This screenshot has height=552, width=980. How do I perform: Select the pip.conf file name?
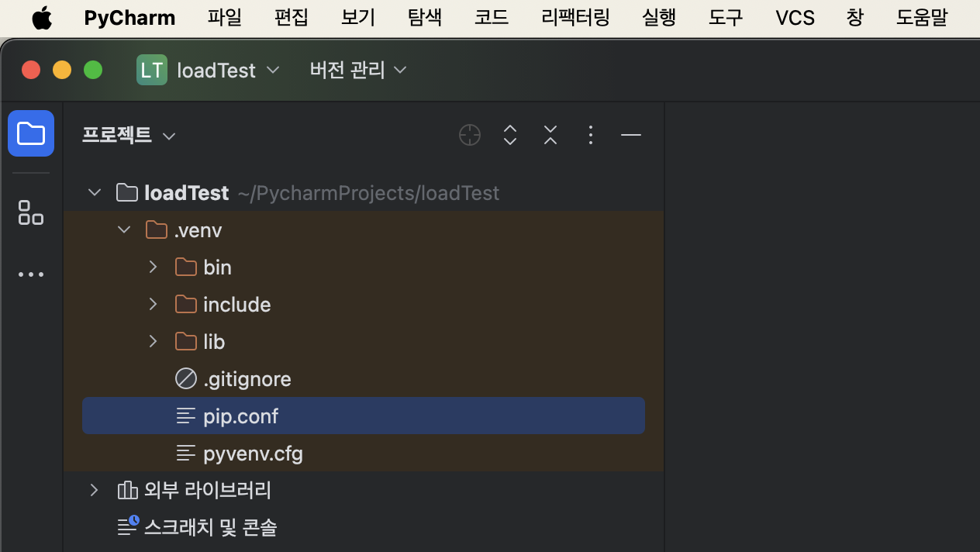[x=240, y=416]
